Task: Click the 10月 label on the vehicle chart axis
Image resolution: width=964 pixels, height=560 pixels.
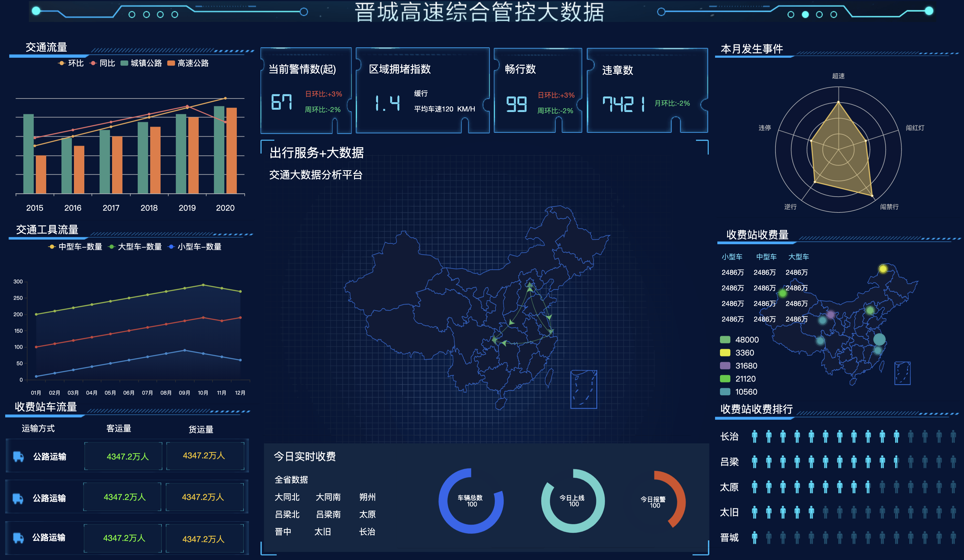Action: point(203,393)
